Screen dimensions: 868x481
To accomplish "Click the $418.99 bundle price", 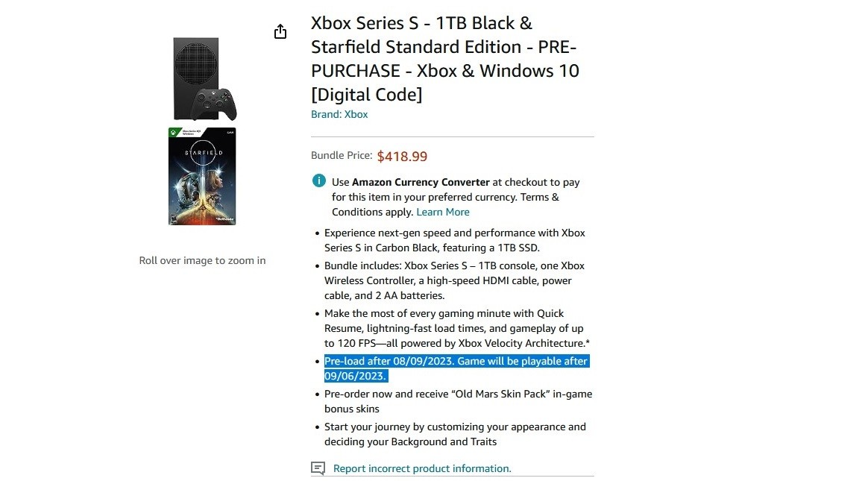I will pyautogui.click(x=402, y=157).
